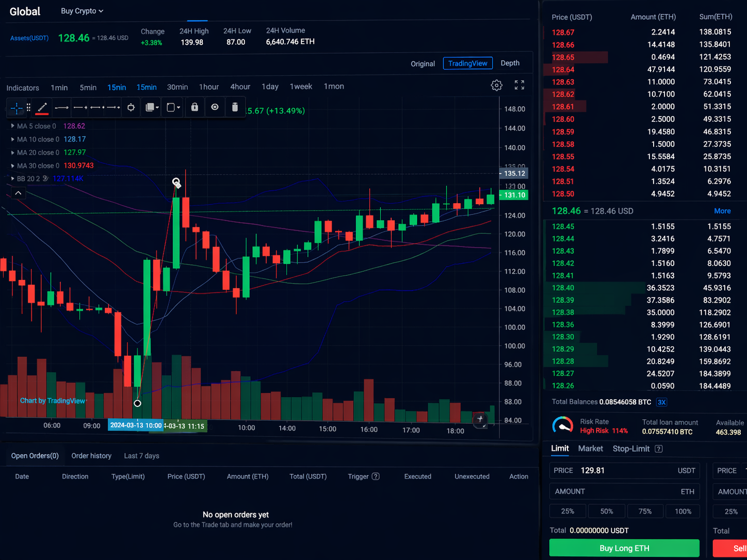Select the 1week timeframe
This screenshot has height=560, width=747.
[301, 87]
